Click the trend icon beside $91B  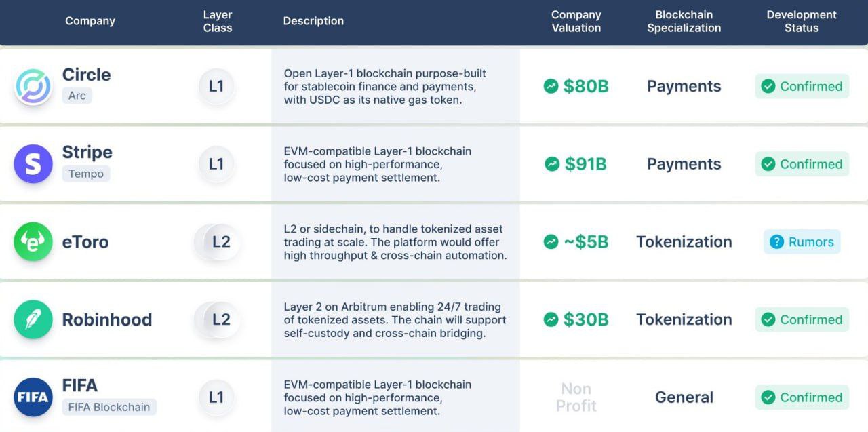pyautogui.click(x=552, y=164)
